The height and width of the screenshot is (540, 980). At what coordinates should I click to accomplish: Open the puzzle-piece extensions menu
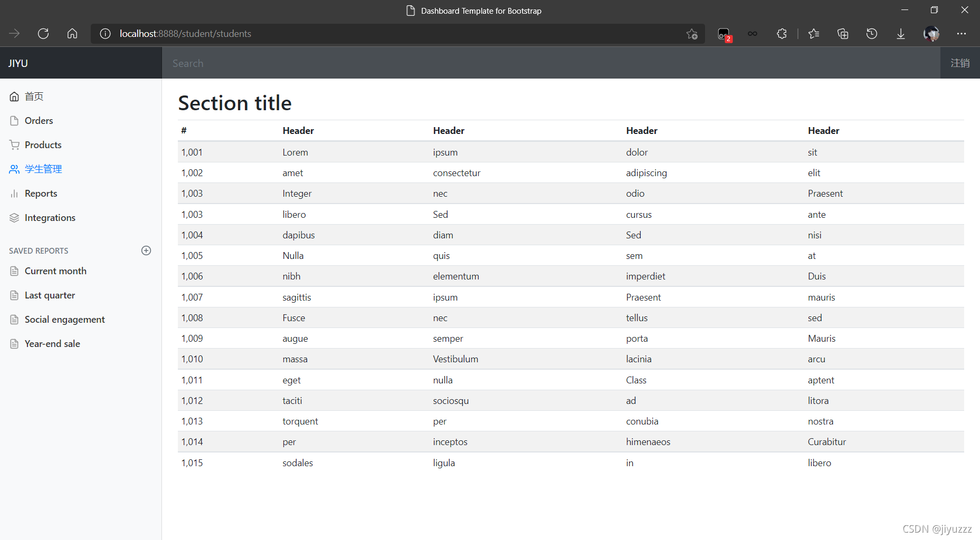782,34
